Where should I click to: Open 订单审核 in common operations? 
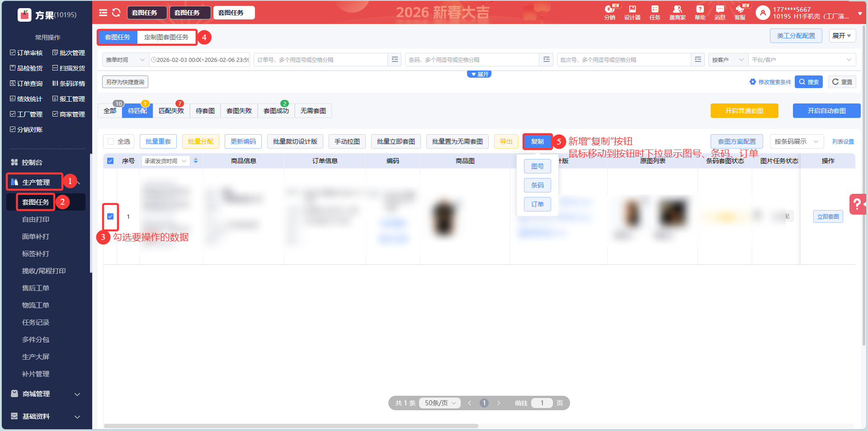pos(26,53)
